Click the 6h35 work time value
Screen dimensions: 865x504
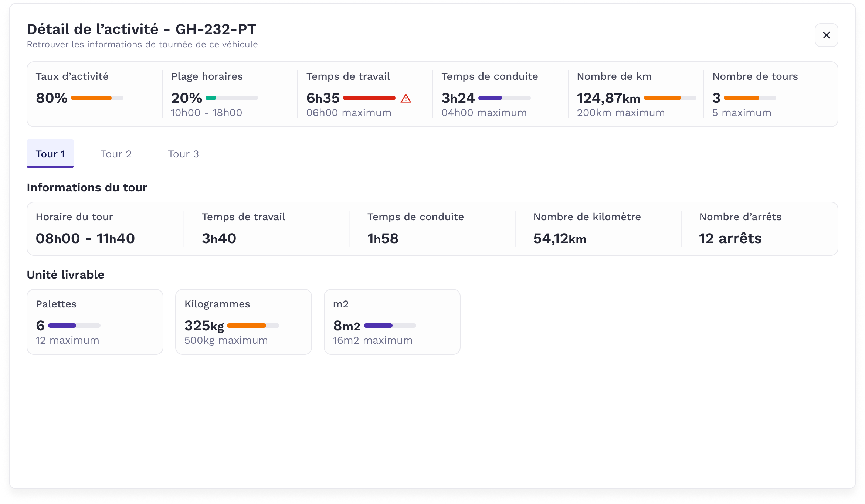[x=323, y=98]
